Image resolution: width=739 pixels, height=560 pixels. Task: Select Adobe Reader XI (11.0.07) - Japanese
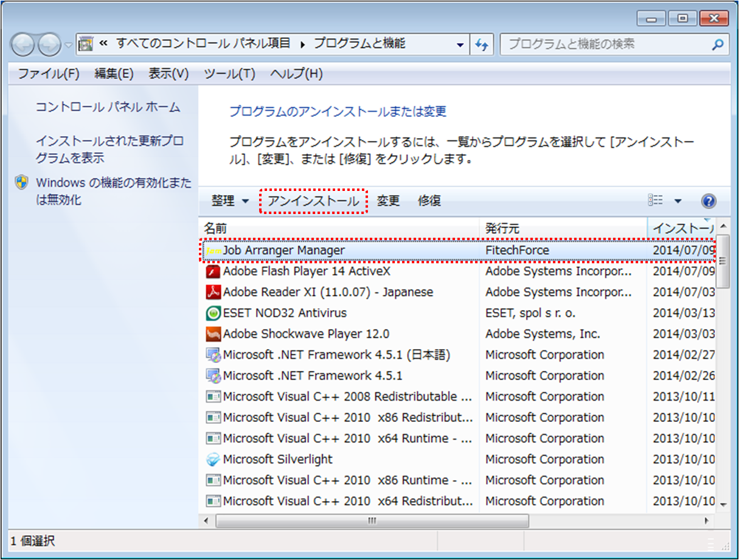pos(328,292)
